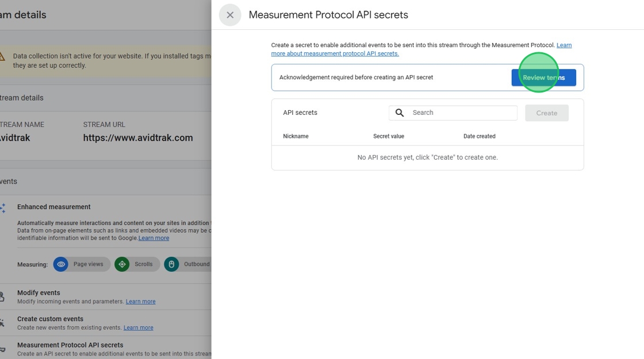Open Enhanced measurement Learn more link
The height and width of the screenshot is (359, 644).
[154, 238]
